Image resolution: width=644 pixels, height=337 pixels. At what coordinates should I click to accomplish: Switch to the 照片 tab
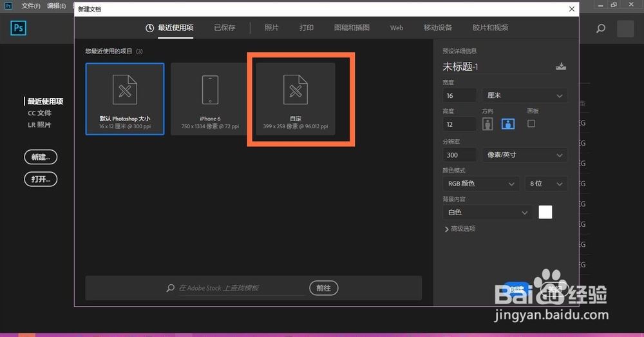pos(272,28)
